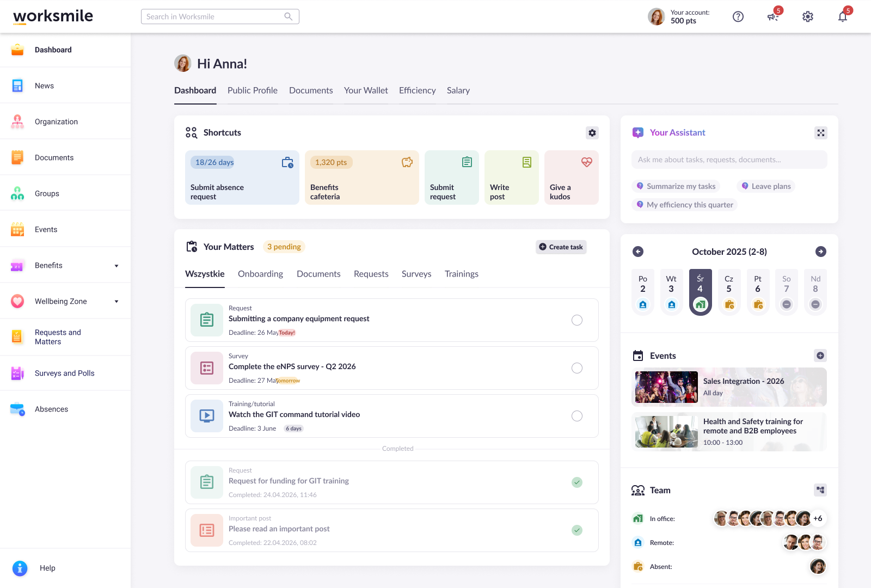Click Leave plans suggestion chip
This screenshot has height=588, width=871.
(766, 186)
